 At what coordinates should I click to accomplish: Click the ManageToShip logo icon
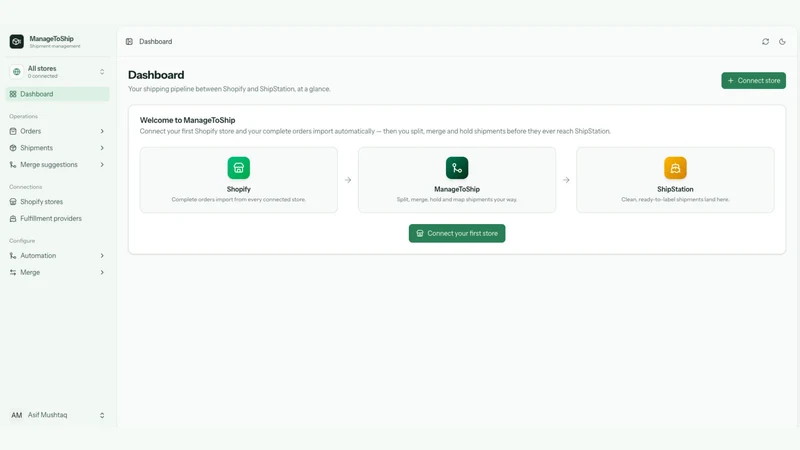pyautogui.click(x=16, y=41)
